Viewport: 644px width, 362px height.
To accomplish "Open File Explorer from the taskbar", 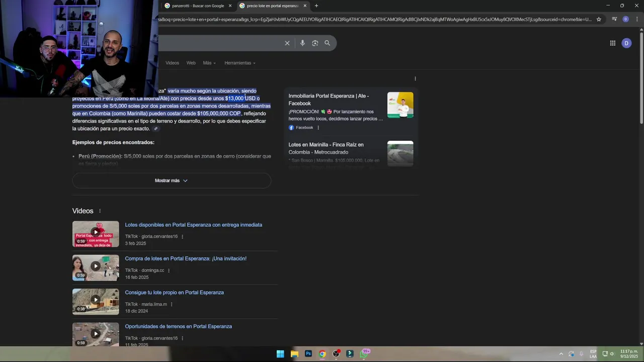I will click(294, 354).
